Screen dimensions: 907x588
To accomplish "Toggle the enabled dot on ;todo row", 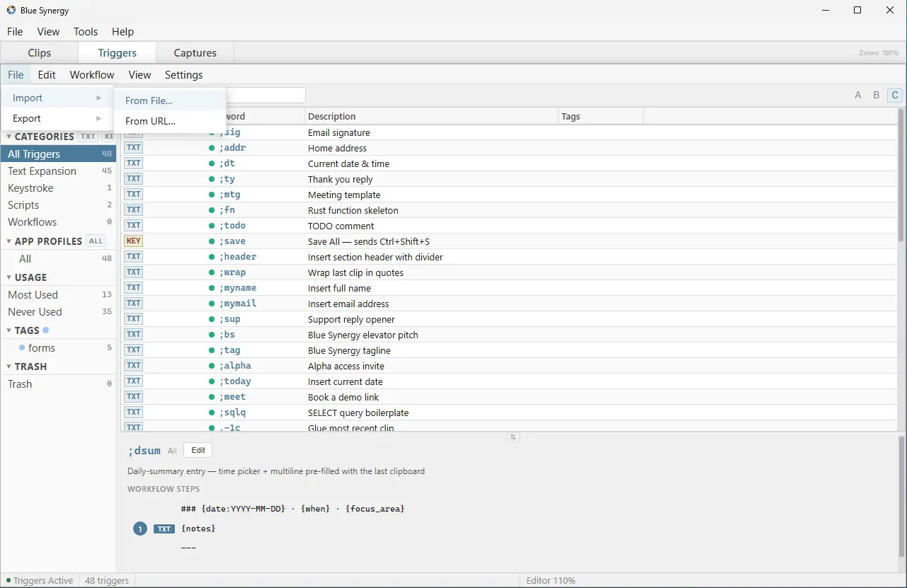I will click(x=212, y=226).
